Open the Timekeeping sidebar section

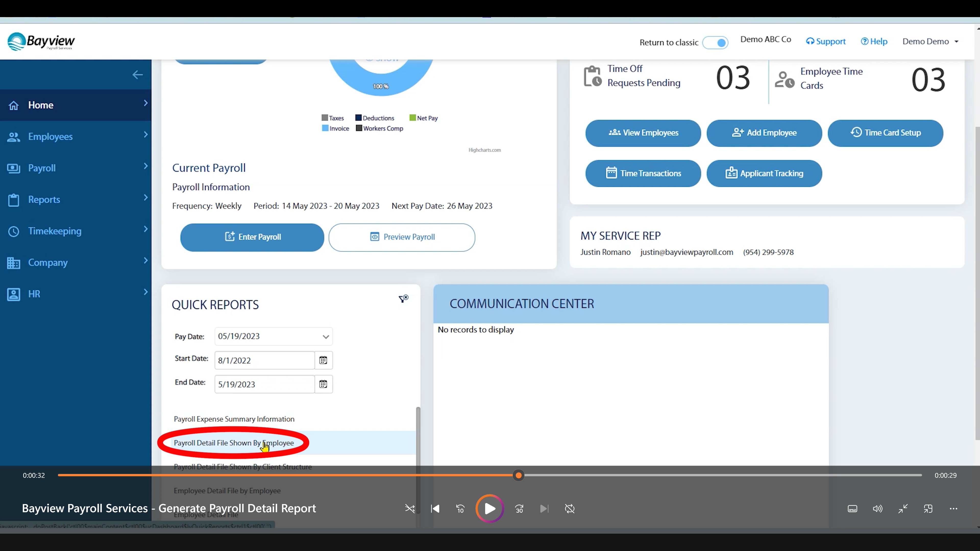pos(76,231)
